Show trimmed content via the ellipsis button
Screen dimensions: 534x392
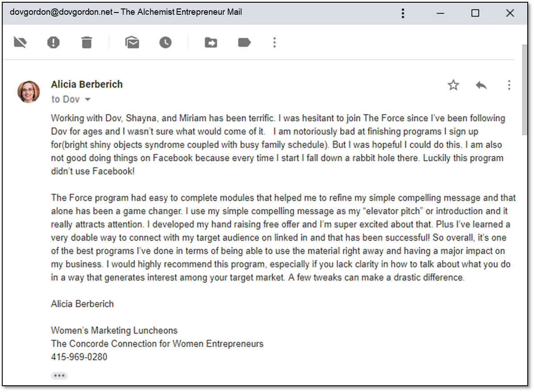(59, 375)
